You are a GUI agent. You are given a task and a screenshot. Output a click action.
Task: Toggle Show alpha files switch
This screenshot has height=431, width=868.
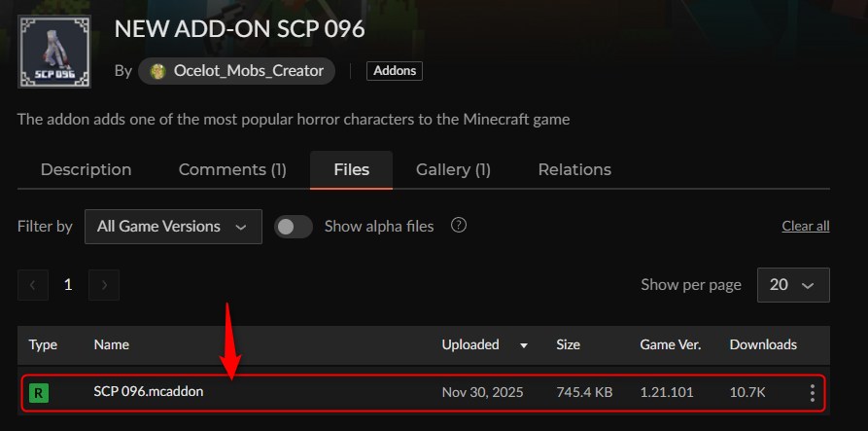tap(294, 227)
